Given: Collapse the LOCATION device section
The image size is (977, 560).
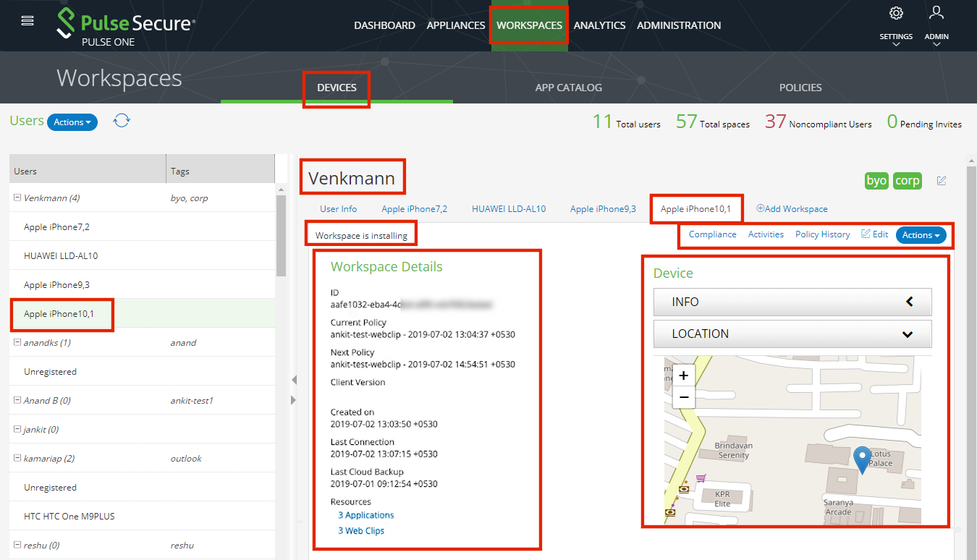Looking at the screenshot, I should [x=792, y=334].
